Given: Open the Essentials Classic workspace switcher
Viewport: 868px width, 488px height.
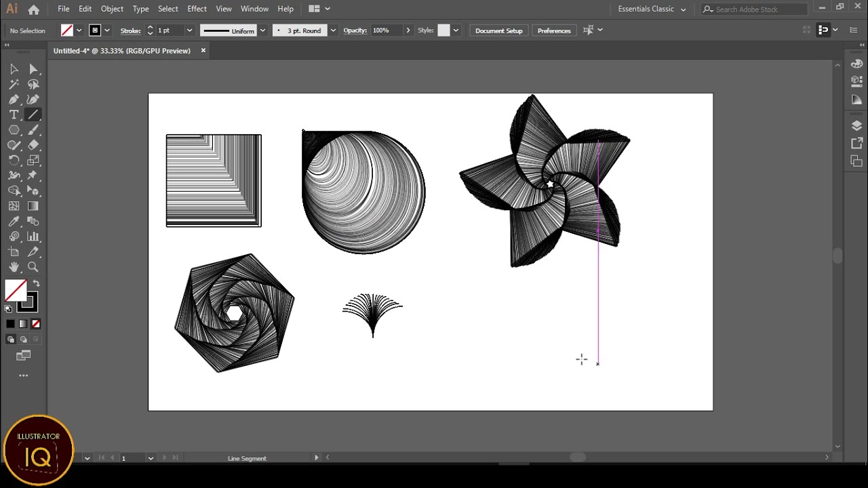Looking at the screenshot, I should pos(652,9).
